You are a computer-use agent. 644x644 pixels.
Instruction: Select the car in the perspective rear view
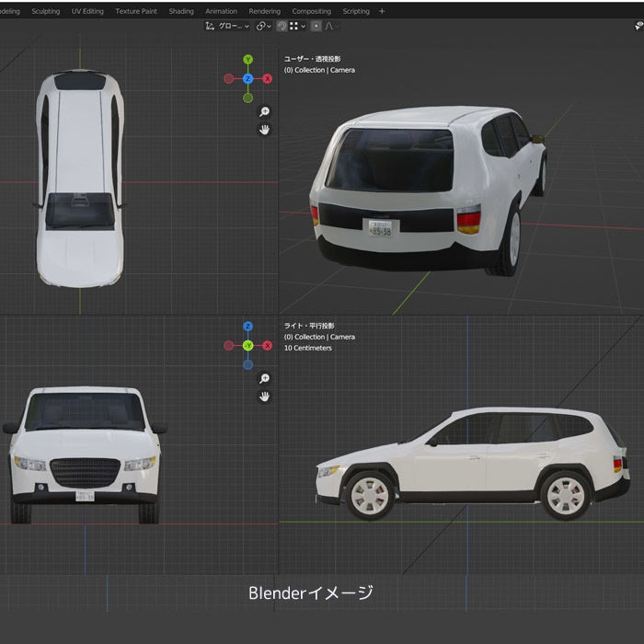[x=429, y=191]
